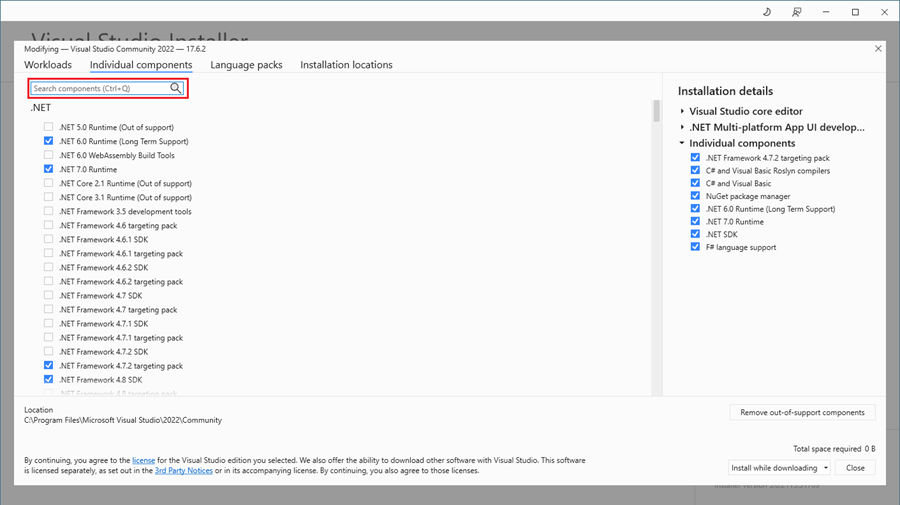The image size is (900, 505).
Task: Check .NET Framework 4.7.1 SDK
Action: coord(48,323)
